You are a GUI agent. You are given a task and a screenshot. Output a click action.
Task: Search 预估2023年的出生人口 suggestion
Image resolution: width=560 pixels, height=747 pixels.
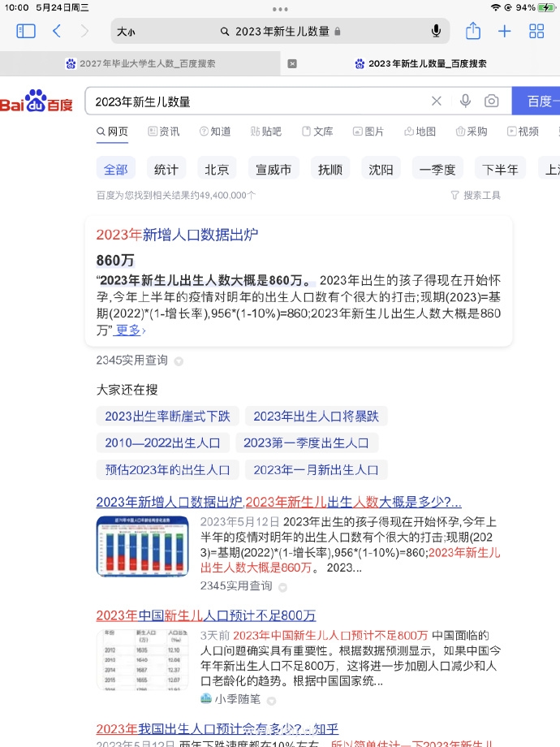(x=167, y=470)
